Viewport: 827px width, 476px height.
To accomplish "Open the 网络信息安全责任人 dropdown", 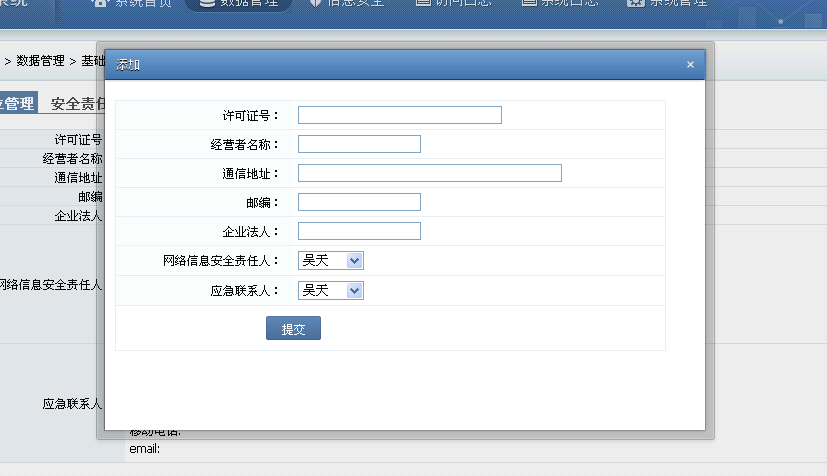I will tap(330, 261).
